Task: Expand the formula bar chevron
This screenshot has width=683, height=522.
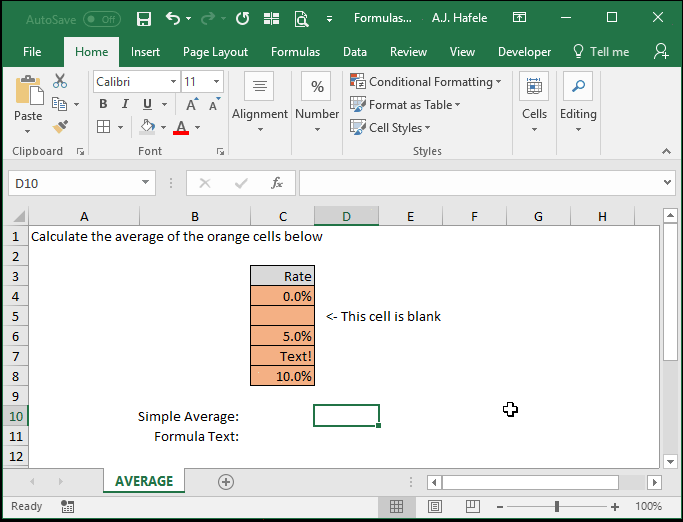Action: tap(667, 183)
